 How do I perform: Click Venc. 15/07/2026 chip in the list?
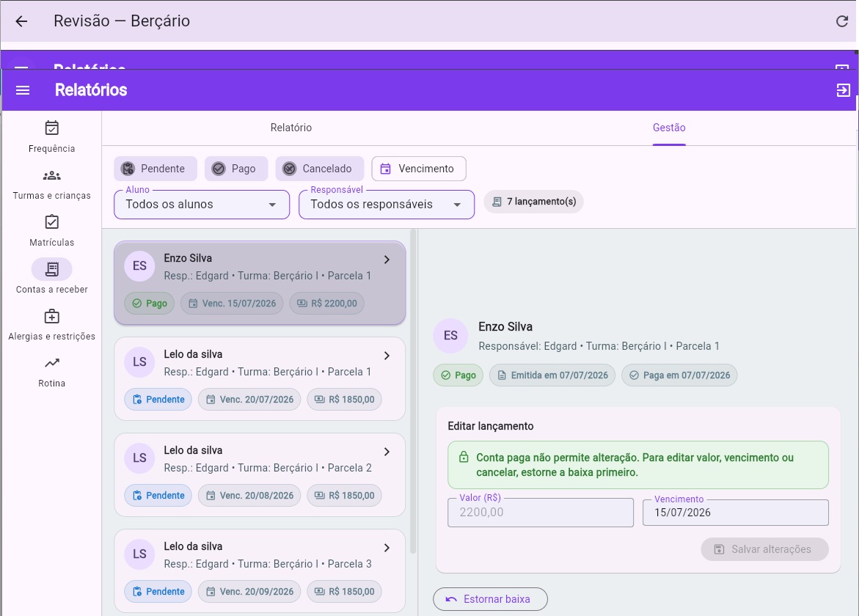[232, 304]
